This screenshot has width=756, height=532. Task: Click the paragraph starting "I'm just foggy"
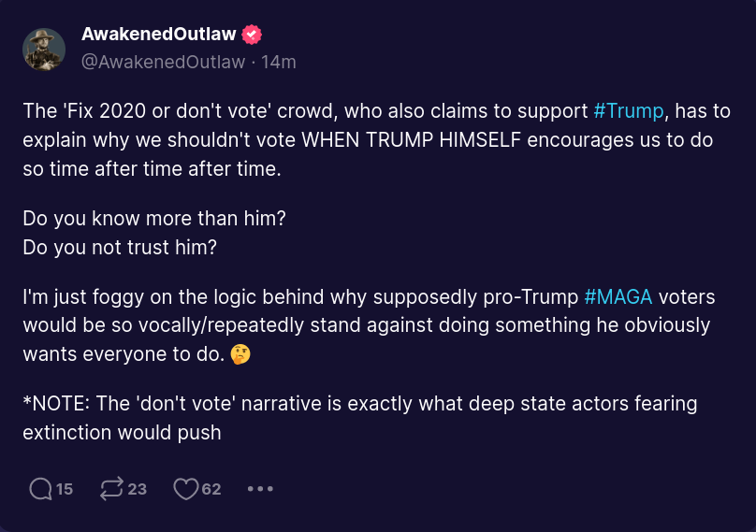[365, 326]
